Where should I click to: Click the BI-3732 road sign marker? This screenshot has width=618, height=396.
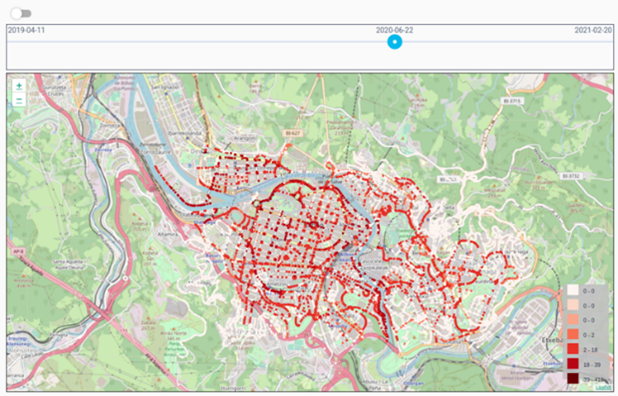click(x=571, y=176)
